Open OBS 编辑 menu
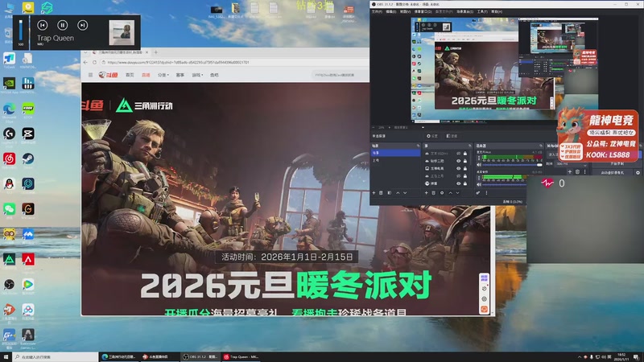Screen dimensions: 644x362 (391, 12)
